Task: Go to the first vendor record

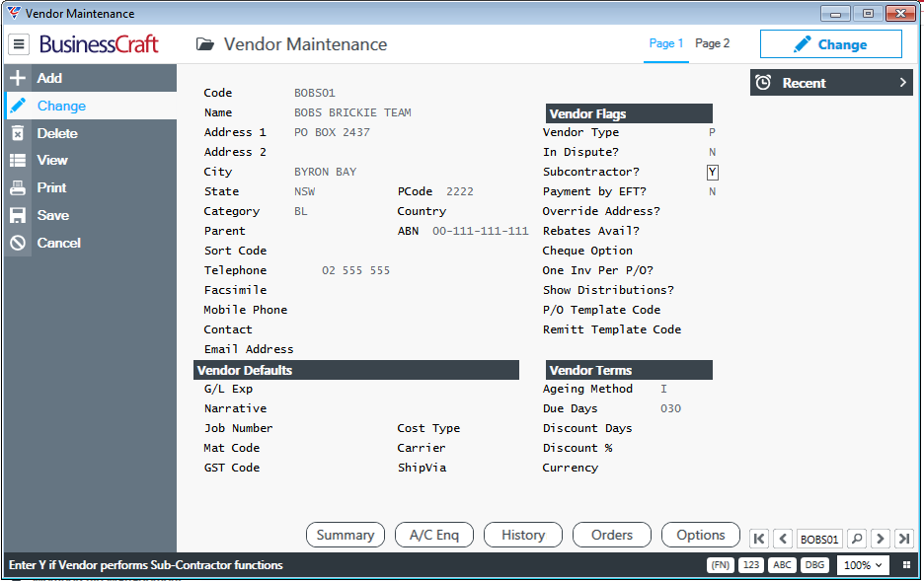Action: tap(759, 539)
